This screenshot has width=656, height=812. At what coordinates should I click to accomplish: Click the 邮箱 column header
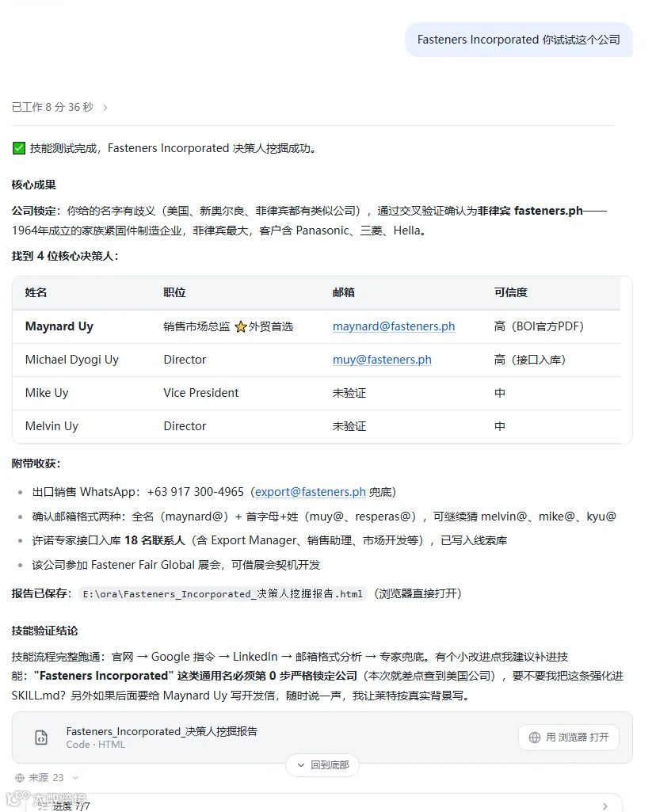[x=343, y=292]
